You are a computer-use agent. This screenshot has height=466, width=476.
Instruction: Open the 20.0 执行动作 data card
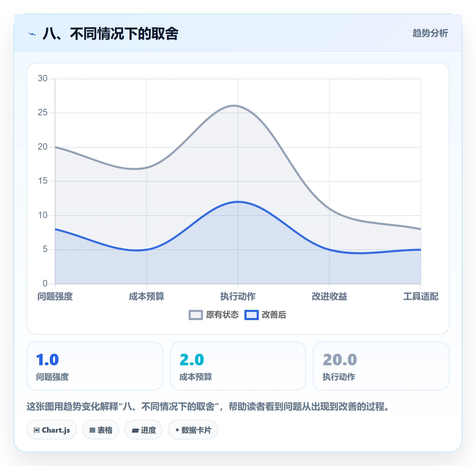pyautogui.click(x=381, y=366)
